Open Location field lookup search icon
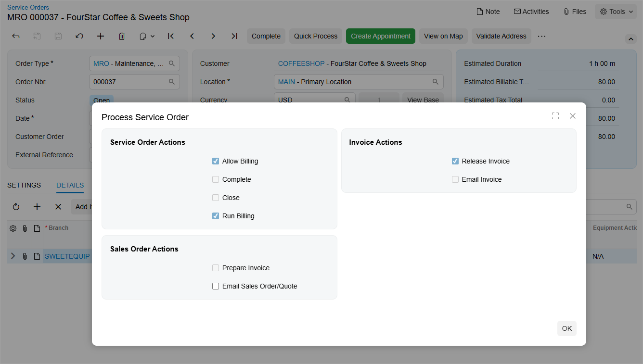Image resolution: width=643 pixels, height=364 pixels. click(436, 82)
